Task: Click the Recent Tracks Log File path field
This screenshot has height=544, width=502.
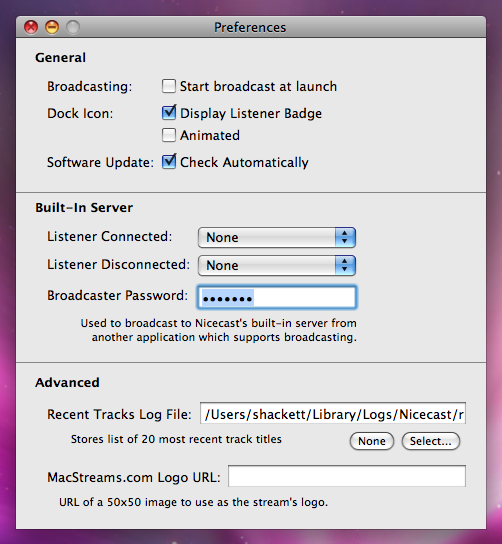Action: click(333, 414)
